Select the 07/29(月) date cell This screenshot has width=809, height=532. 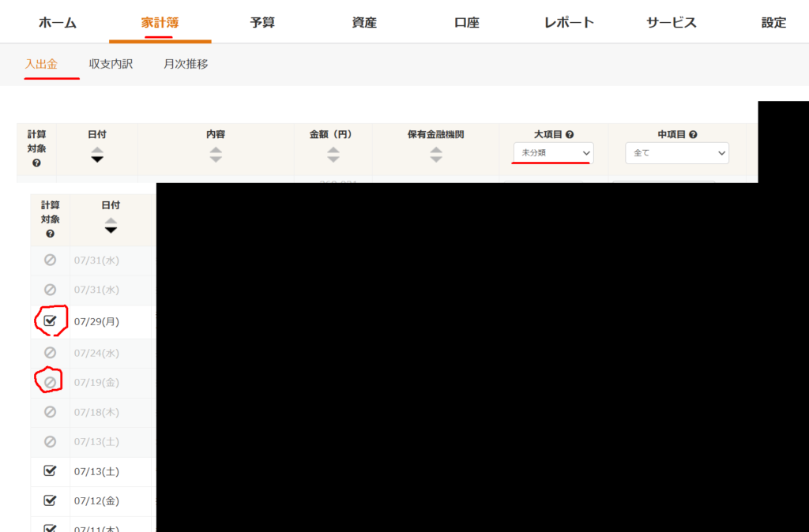[x=96, y=322]
